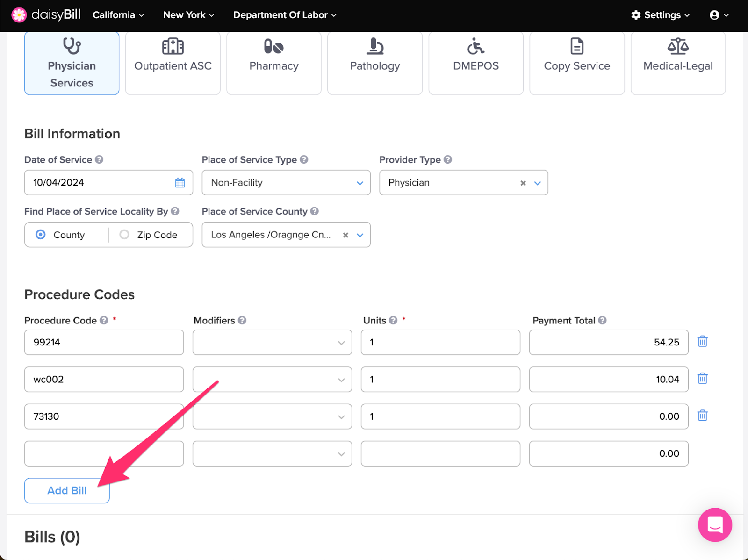The height and width of the screenshot is (560, 748).
Task: Select the Zip Code radio option
Action: [x=124, y=235]
